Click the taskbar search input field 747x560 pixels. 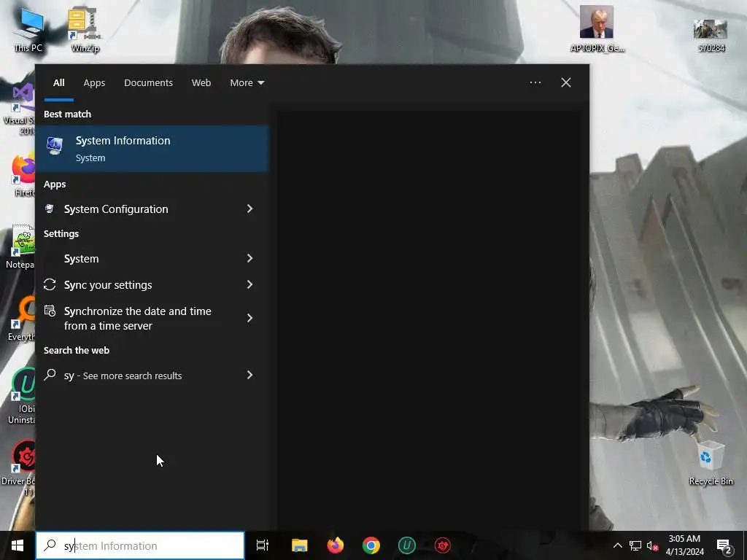(140, 545)
